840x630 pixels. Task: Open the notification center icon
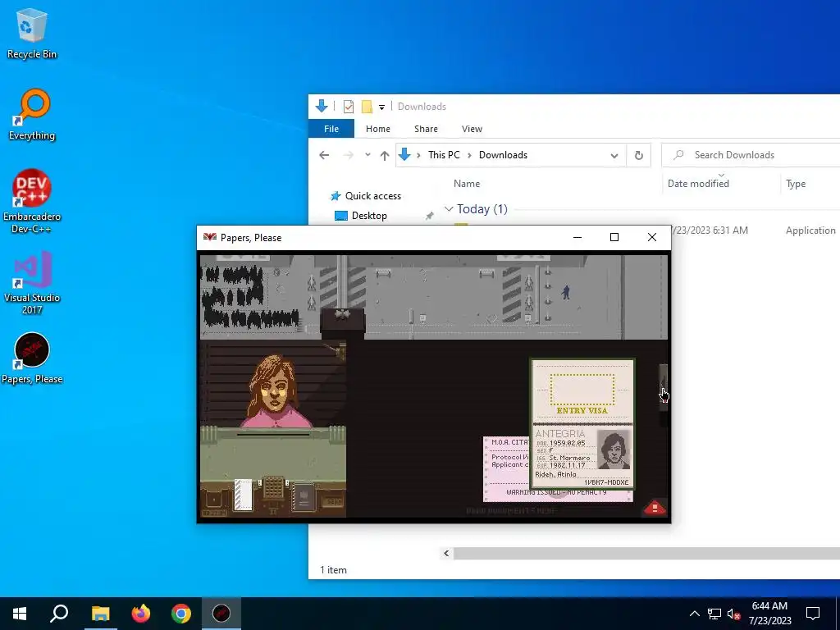pyautogui.click(x=813, y=614)
